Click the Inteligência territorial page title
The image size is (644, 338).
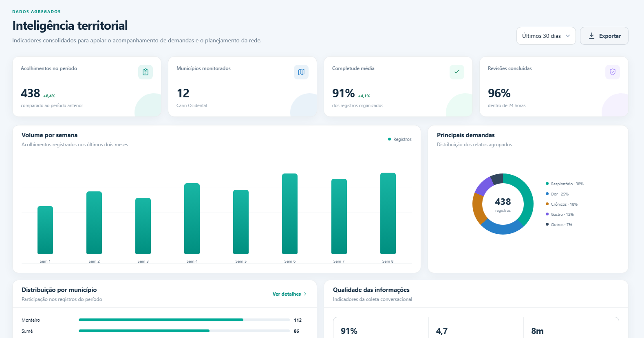coord(70,26)
